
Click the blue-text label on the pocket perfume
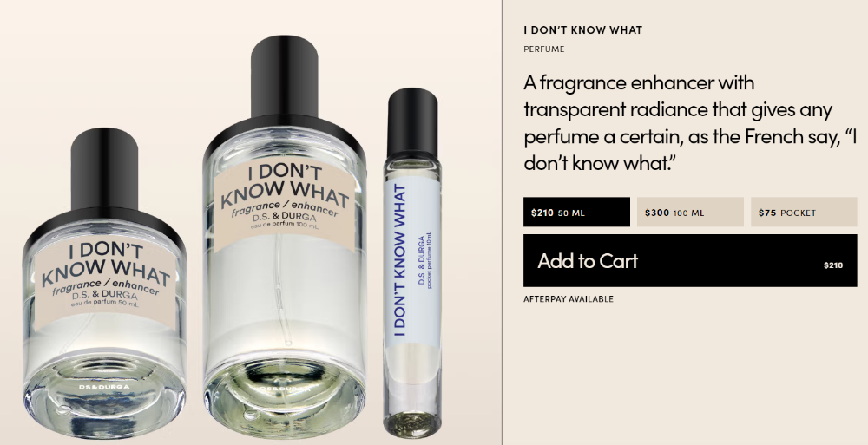411,261
